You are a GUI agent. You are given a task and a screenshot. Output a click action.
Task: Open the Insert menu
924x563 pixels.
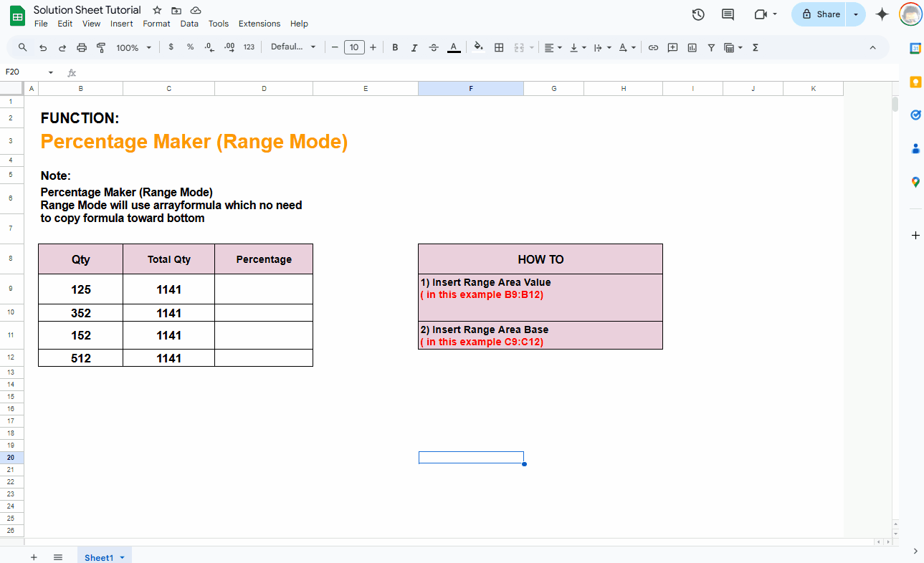click(122, 24)
